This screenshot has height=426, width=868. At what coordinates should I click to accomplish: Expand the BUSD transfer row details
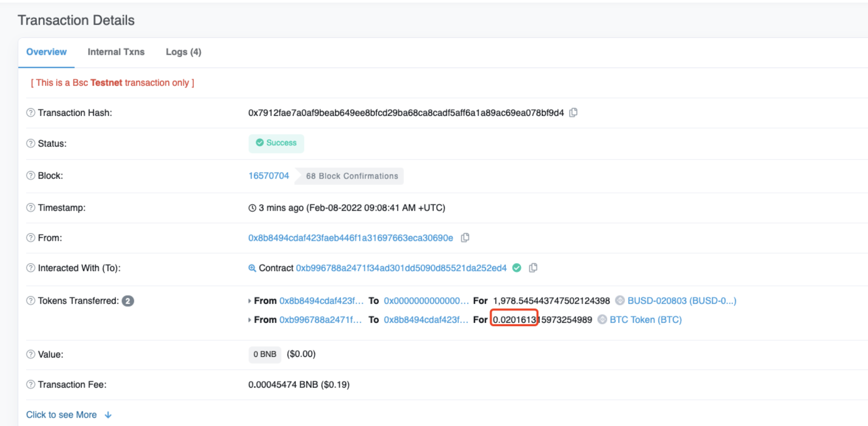coord(250,301)
